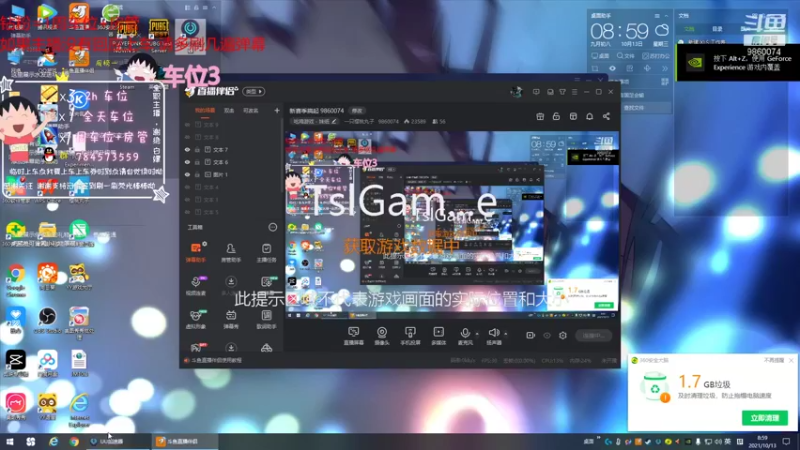Open Google Chrome from the taskbar
The image size is (800, 450).
pyautogui.click(x=74, y=441)
